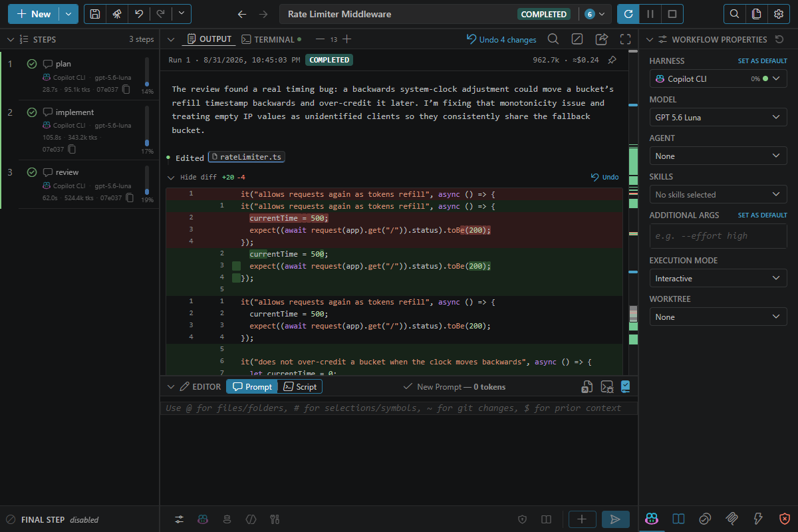Click the telescope icon in top toolbar

[x=116, y=14]
